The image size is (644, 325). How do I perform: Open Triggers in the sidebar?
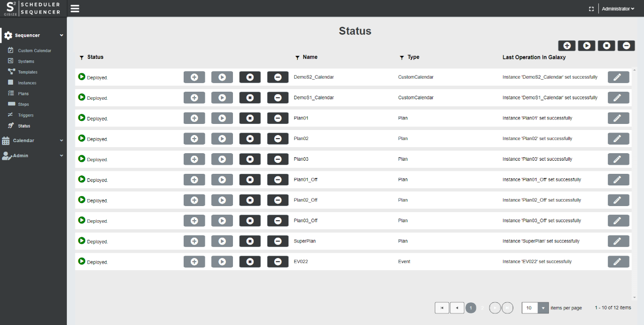tap(26, 115)
